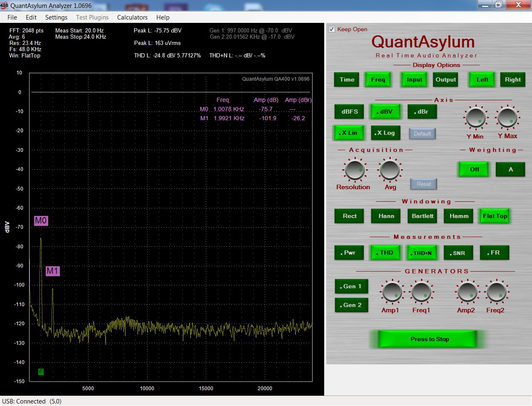Image resolution: width=532 pixels, height=406 pixels.
Task: Enable the Right channel button
Action: coord(512,80)
